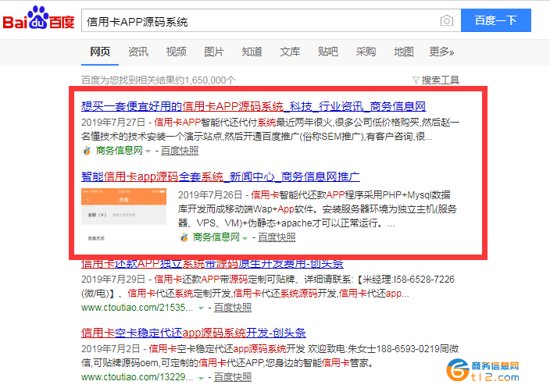
Task: Click snippet text dated 2019年7月27日
Action: coord(270,129)
